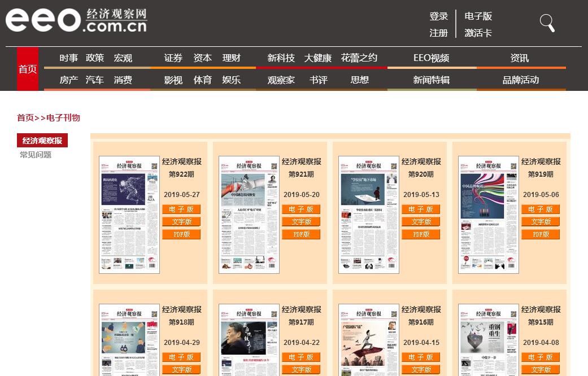Click 文字版 button for issue 920
This screenshot has width=588, height=376.
tap(421, 222)
